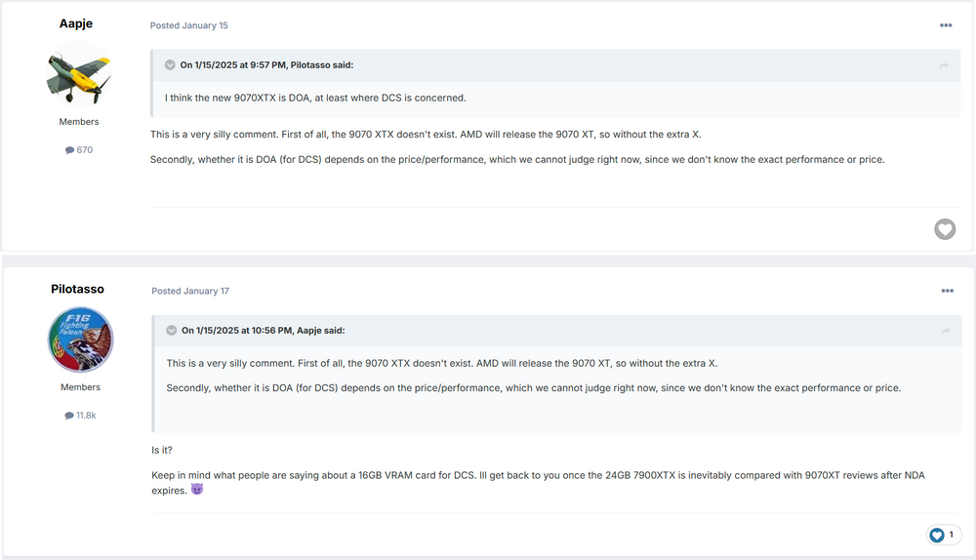Collapse the quote from Pilotasso
The image size is (976, 560).
coord(171,65)
